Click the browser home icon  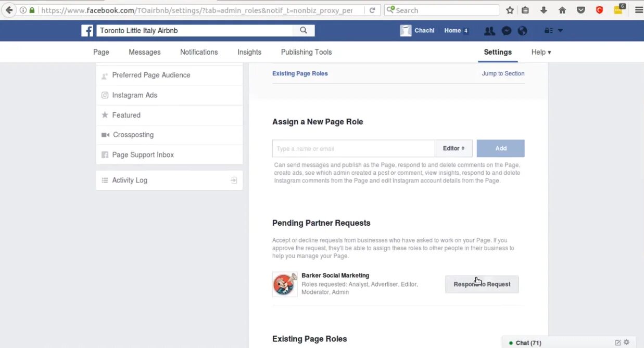pyautogui.click(x=562, y=10)
